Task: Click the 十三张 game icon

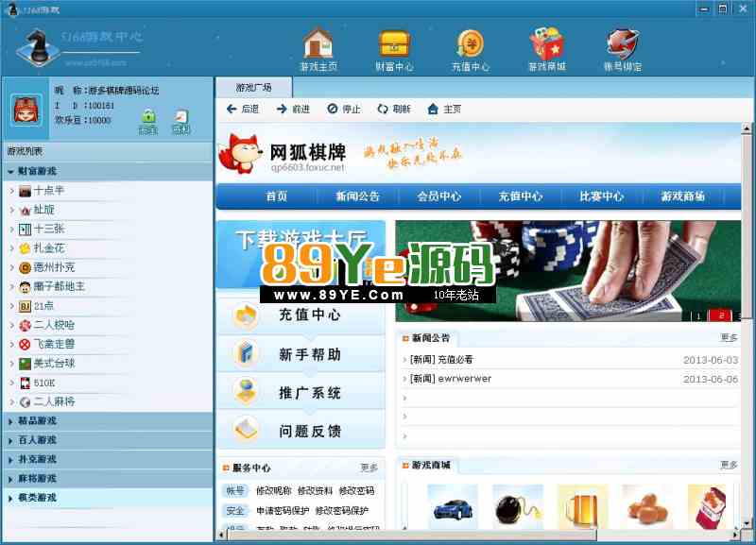Action: [x=25, y=230]
